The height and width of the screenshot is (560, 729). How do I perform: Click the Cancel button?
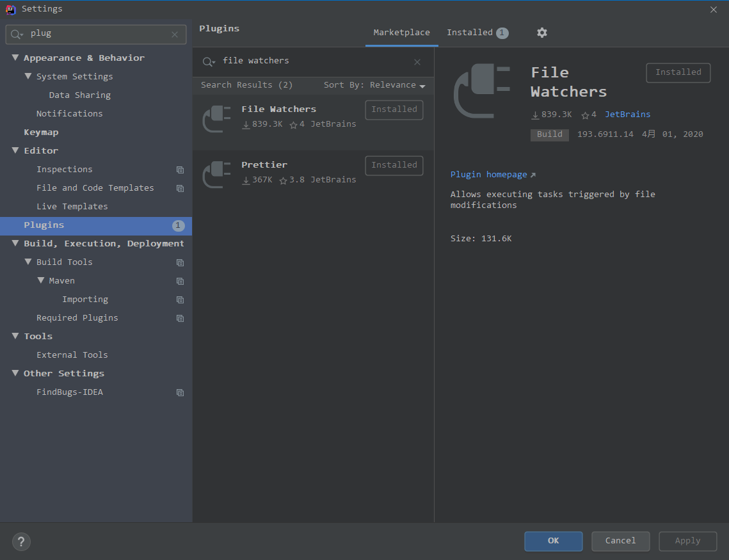pos(620,541)
